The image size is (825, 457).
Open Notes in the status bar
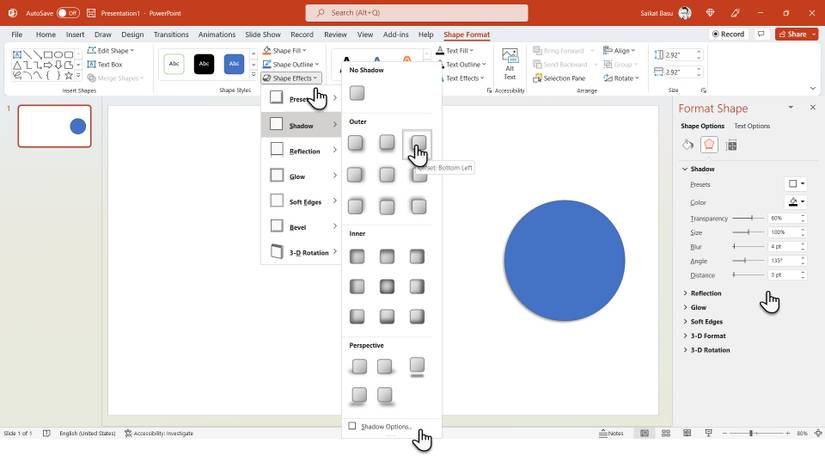click(611, 433)
